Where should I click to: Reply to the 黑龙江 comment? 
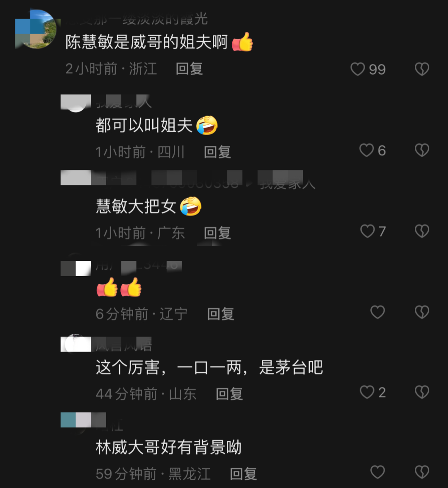point(243,473)
